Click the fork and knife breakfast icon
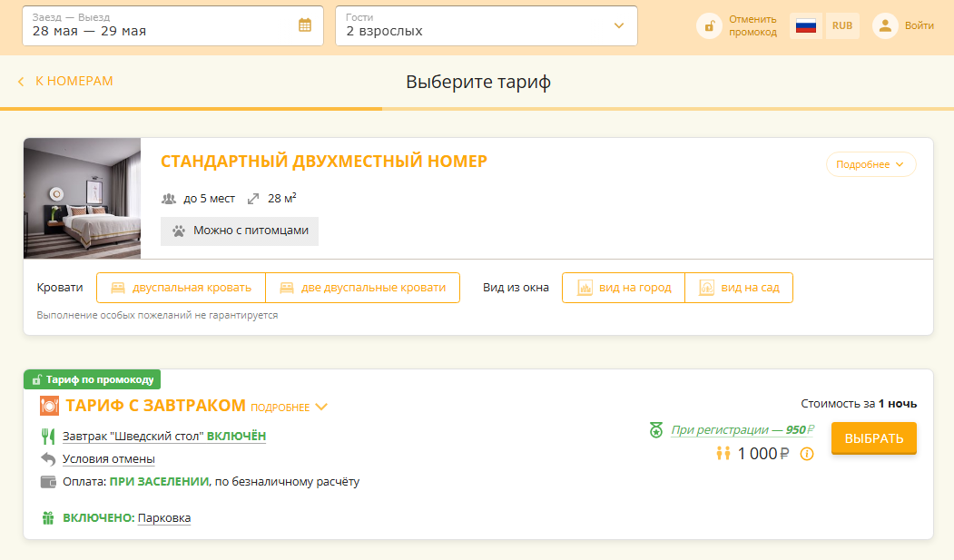The width and height of the screenshot is (954, 560). coord(48,436)
